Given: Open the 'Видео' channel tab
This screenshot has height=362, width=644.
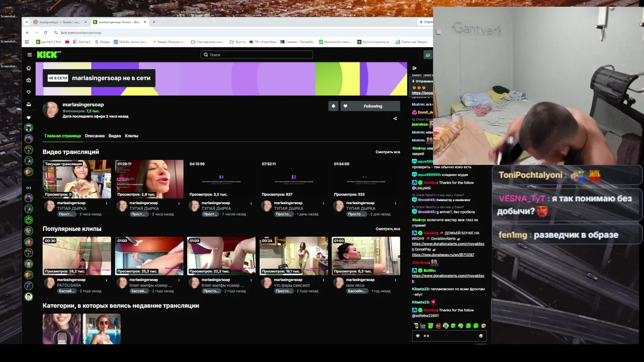Looking at the screenshot, I should [115, 136].
